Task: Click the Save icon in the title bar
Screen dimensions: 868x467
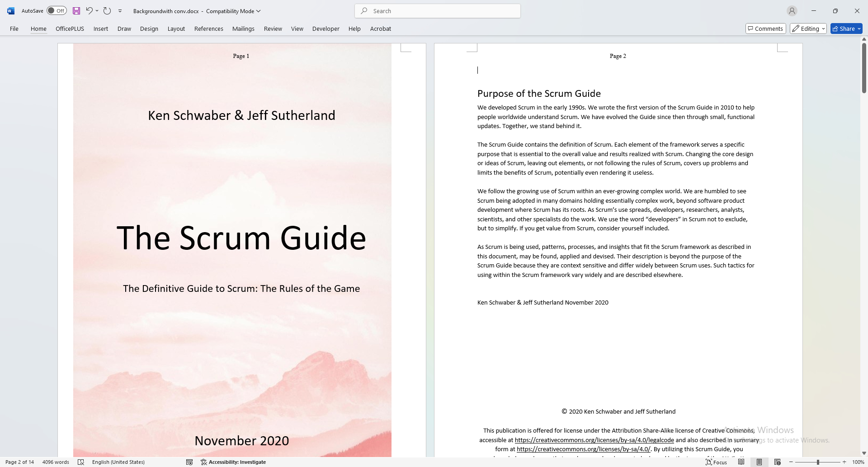Action: (76, 11)
